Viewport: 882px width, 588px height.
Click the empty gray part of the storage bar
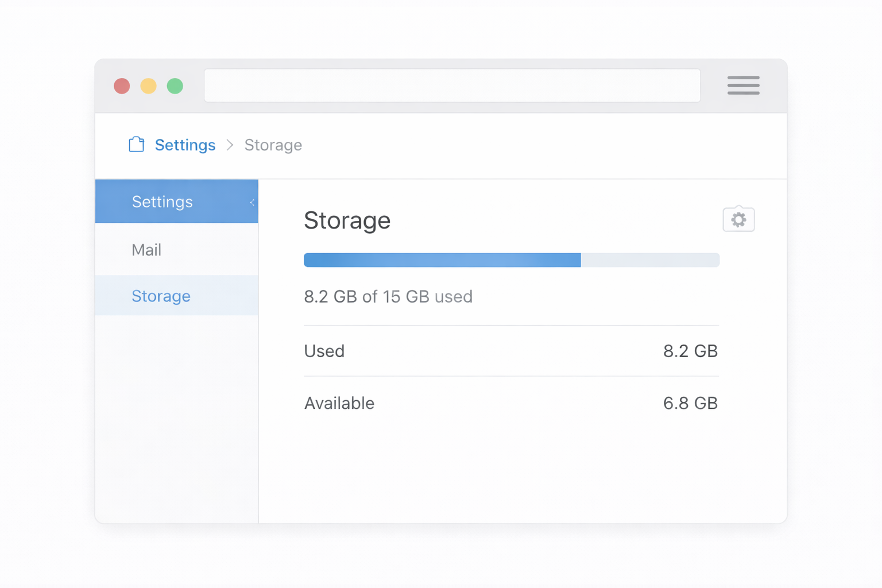click(650, 260)
